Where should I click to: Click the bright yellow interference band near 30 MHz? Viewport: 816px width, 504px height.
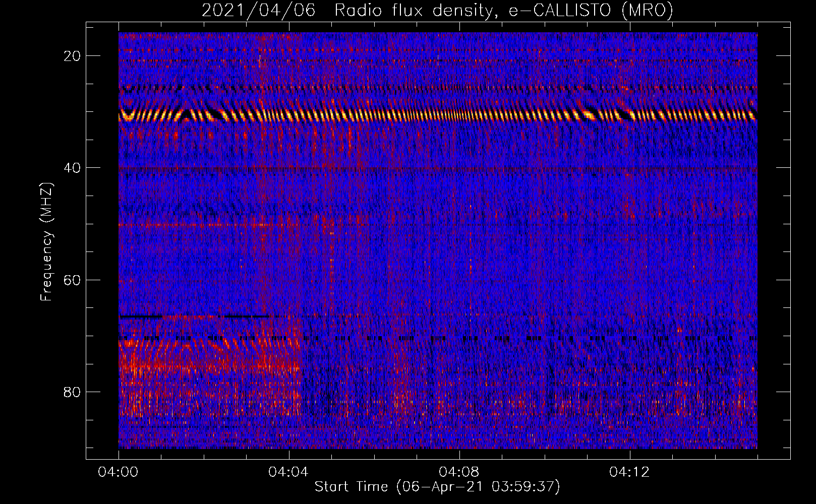(437, 115)
